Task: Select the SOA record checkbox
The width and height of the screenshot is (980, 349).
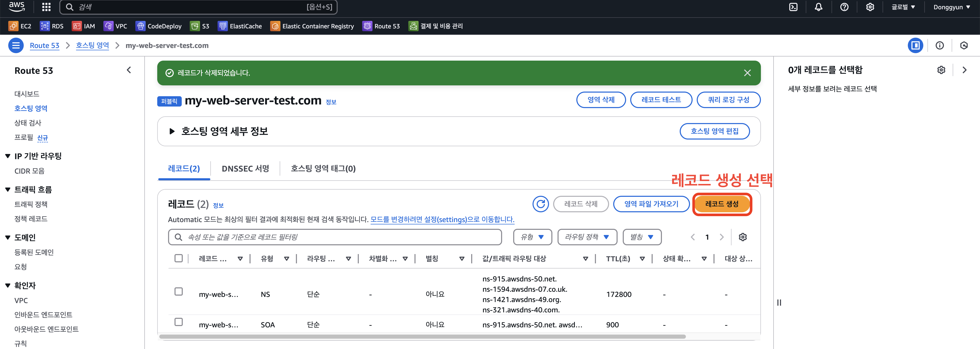Action: click(x=178, y=322)
